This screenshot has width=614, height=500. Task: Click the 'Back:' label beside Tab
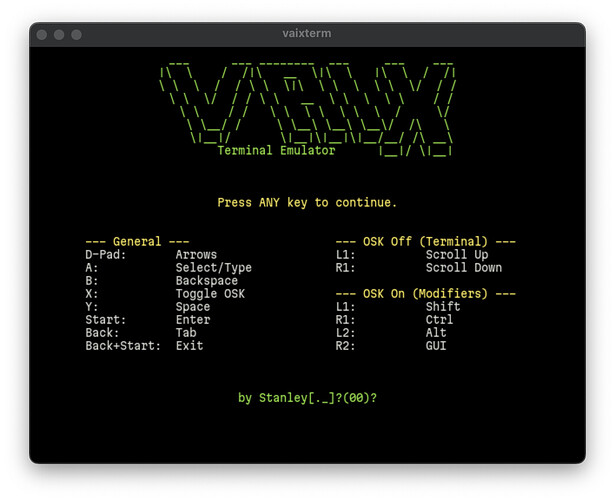coord(102,333)
